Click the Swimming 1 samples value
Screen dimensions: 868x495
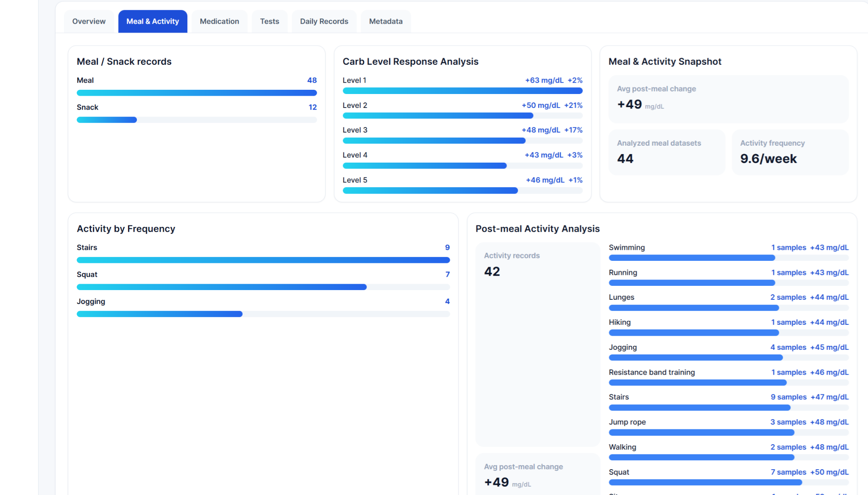coord(789,247)
